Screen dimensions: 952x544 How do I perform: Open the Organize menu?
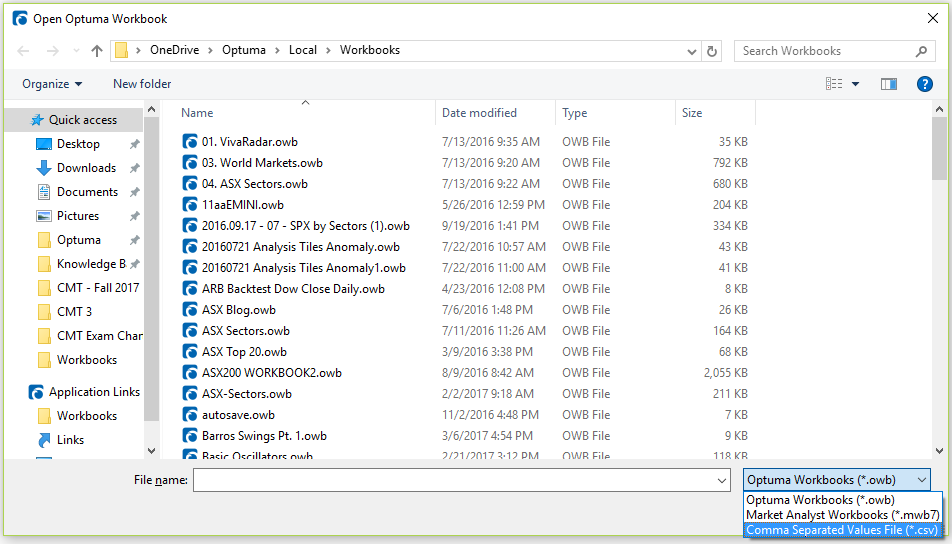(52, 84)
